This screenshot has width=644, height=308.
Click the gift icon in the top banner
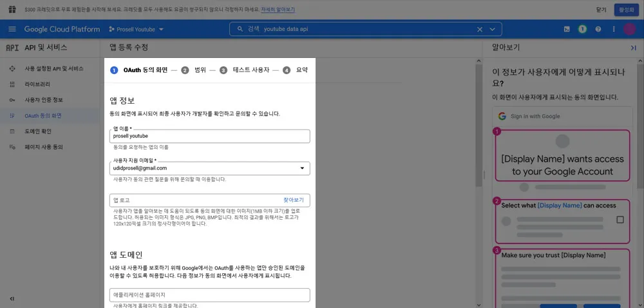click(x=12, y=9)
